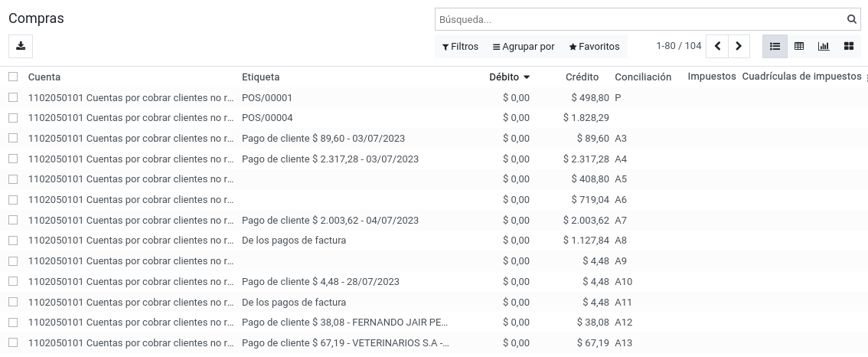This screenshot has height=357, width=868.
Task: Click 'Pago de cliente $ 89,60 - 03/07/2023'
Action: point(323,138)
